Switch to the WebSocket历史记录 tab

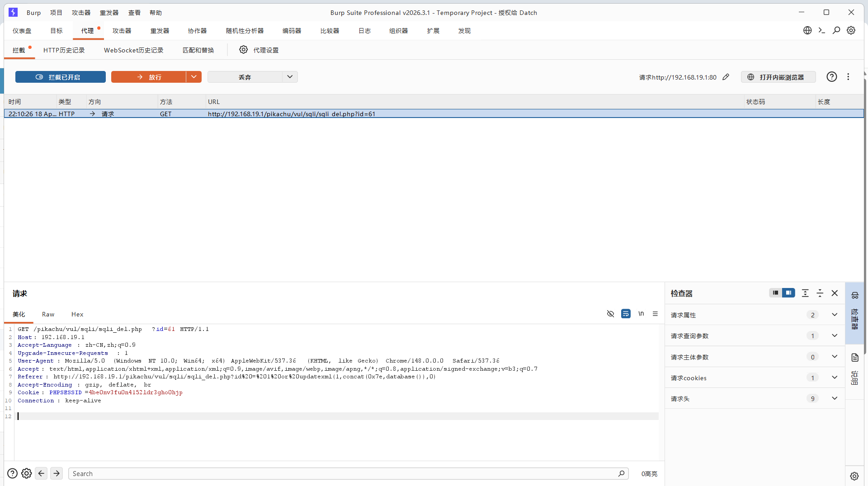pos(133,50)
